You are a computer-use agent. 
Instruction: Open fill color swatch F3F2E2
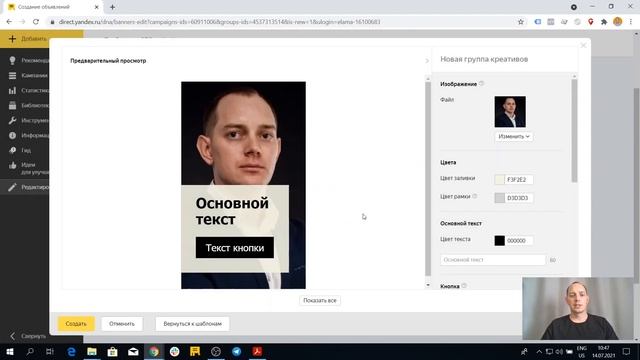point(500,180)
